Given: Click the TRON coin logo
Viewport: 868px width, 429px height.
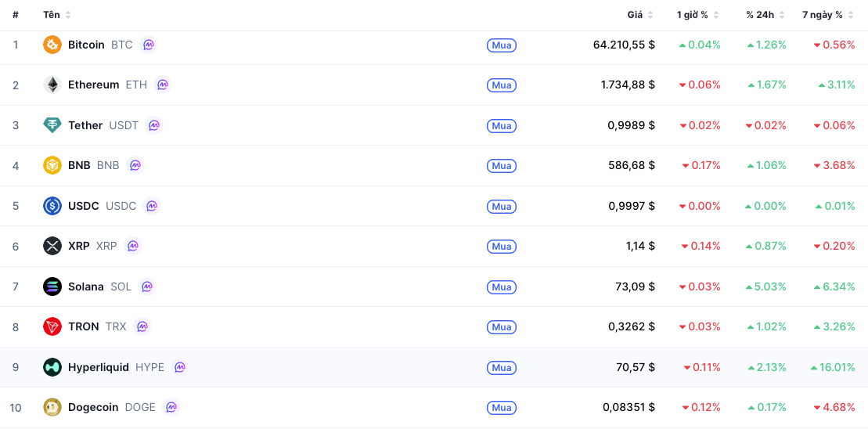Looking at the screenshot, I should pos(52,326).
